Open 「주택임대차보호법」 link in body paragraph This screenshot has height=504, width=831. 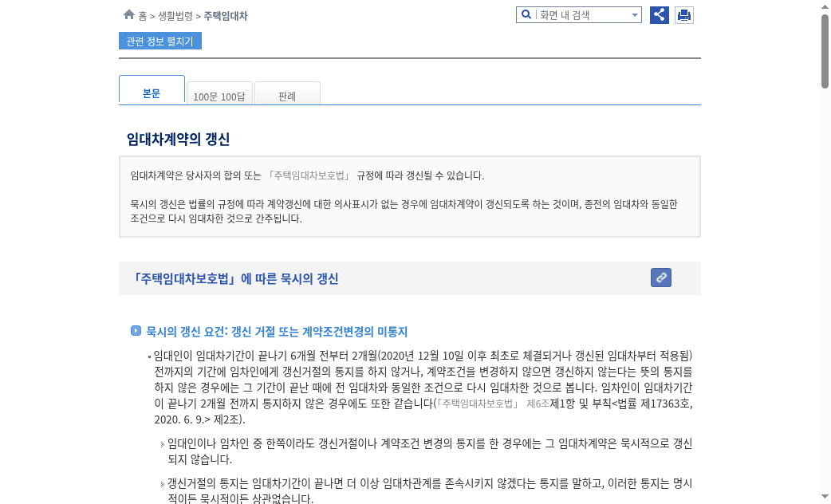click(479, 404)
